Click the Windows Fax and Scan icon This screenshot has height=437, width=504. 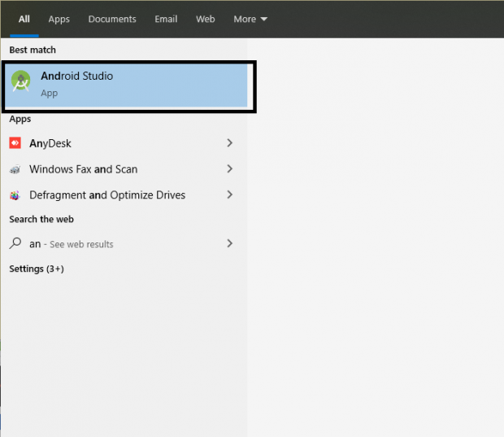point(15,169)
